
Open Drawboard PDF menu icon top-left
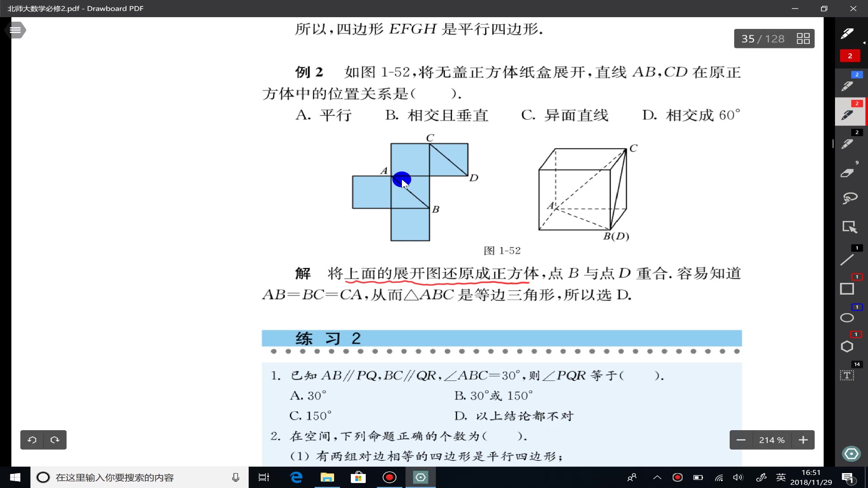click(x=15, y=30)
